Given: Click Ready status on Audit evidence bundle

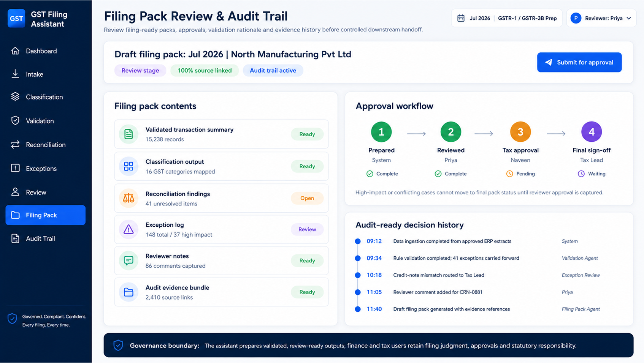Looking at the screenshot, I should click(x=307, y=292).
